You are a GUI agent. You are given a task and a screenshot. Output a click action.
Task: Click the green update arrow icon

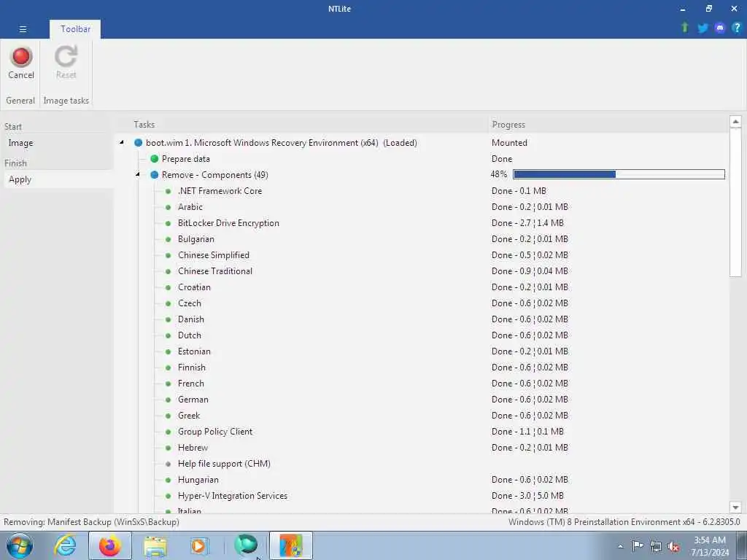point(685,28)
